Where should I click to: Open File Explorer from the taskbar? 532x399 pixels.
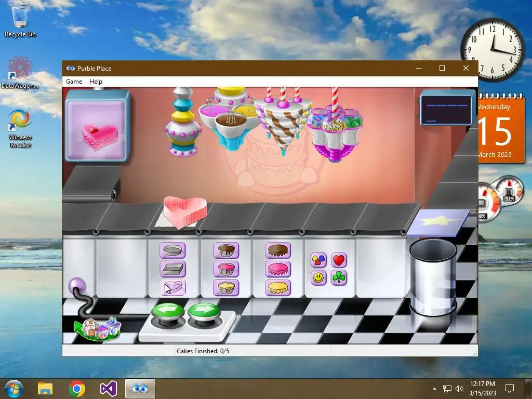[45, 389]
